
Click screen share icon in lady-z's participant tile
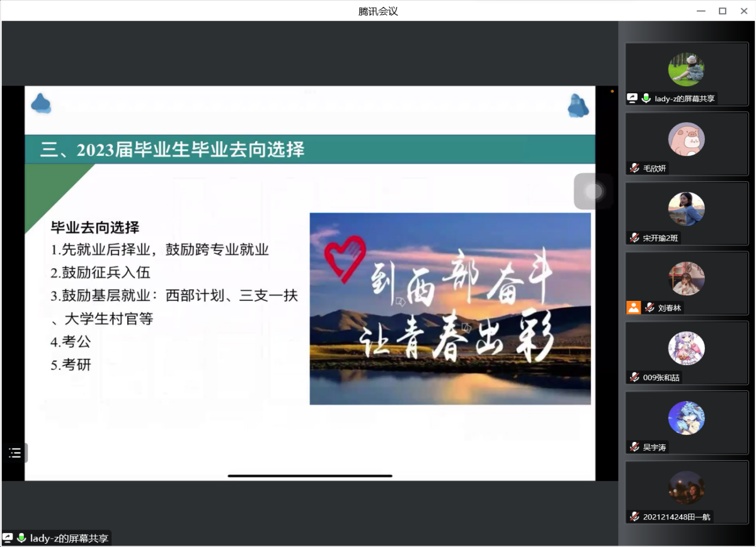[x=633, y=98]
